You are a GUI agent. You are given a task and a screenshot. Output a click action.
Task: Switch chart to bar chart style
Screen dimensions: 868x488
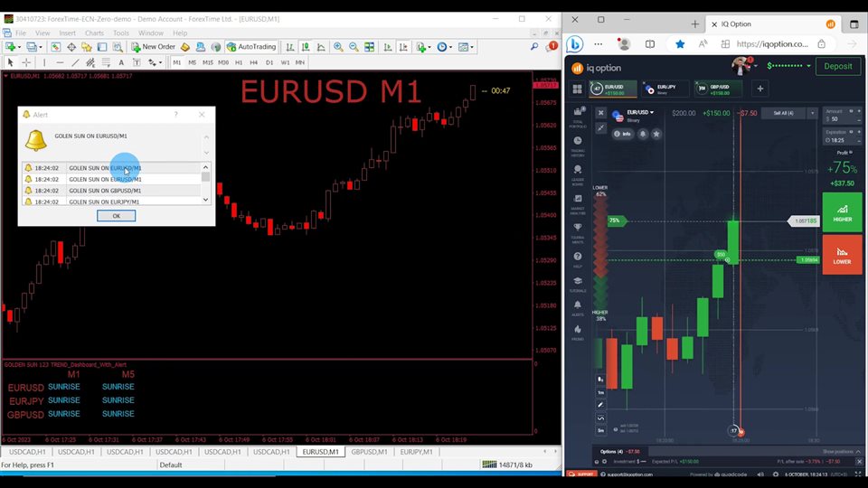289,47
